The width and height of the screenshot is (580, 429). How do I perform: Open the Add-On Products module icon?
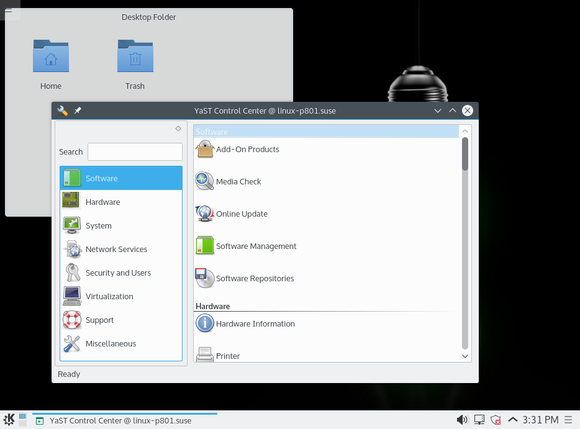205,149
